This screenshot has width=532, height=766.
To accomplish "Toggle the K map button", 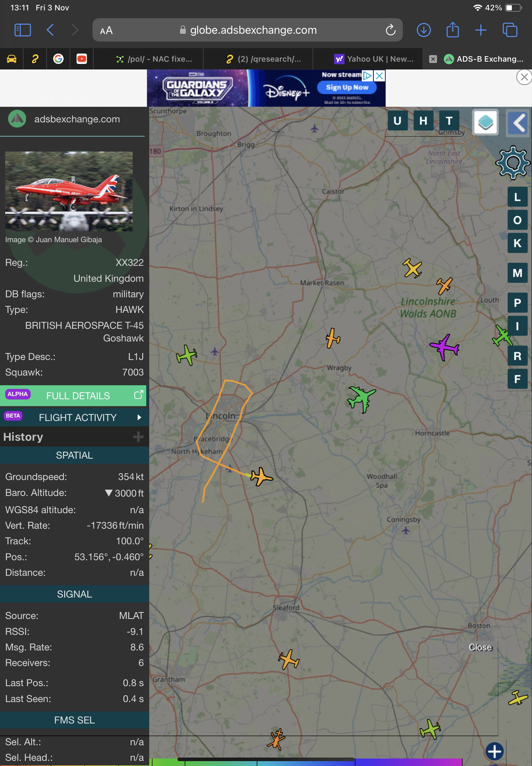I will pyautogui.click(x=517, y=243).
